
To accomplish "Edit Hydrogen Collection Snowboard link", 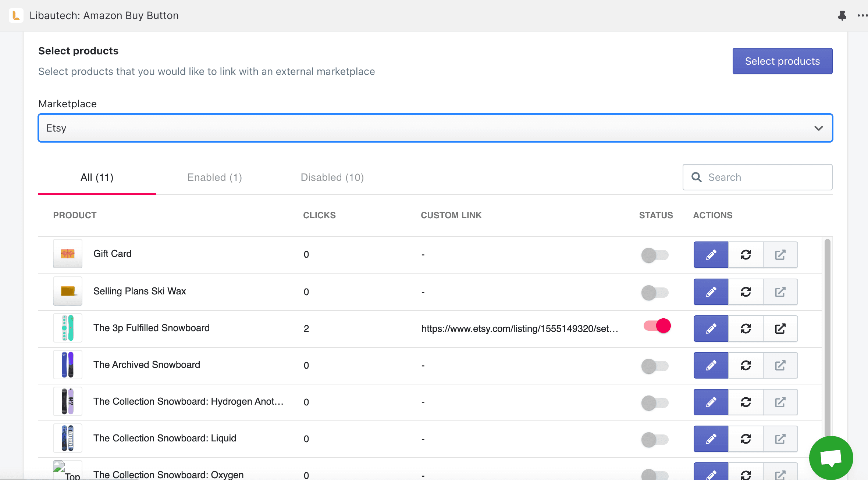I will [x=711, y=402].
